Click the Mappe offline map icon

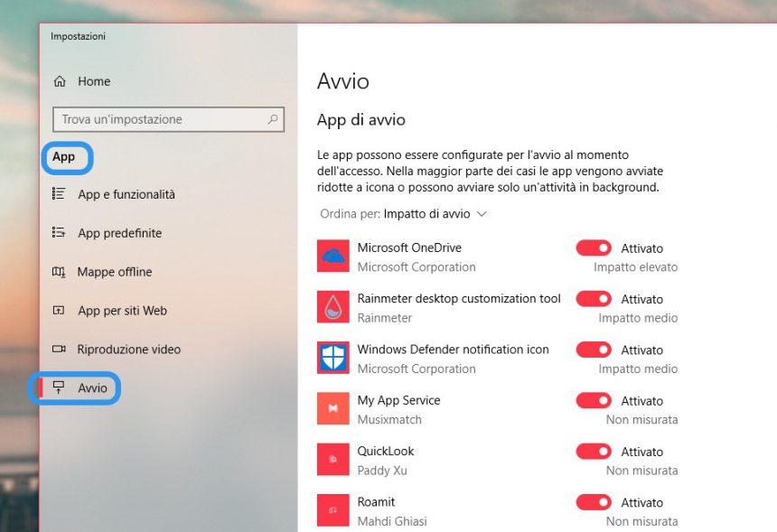[x=59, y=272]
